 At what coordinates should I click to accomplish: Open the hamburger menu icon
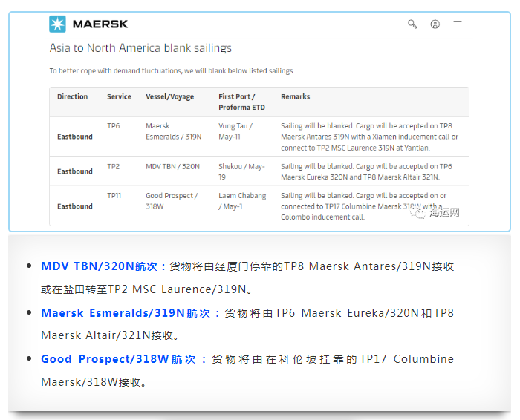tap(458, 24)
